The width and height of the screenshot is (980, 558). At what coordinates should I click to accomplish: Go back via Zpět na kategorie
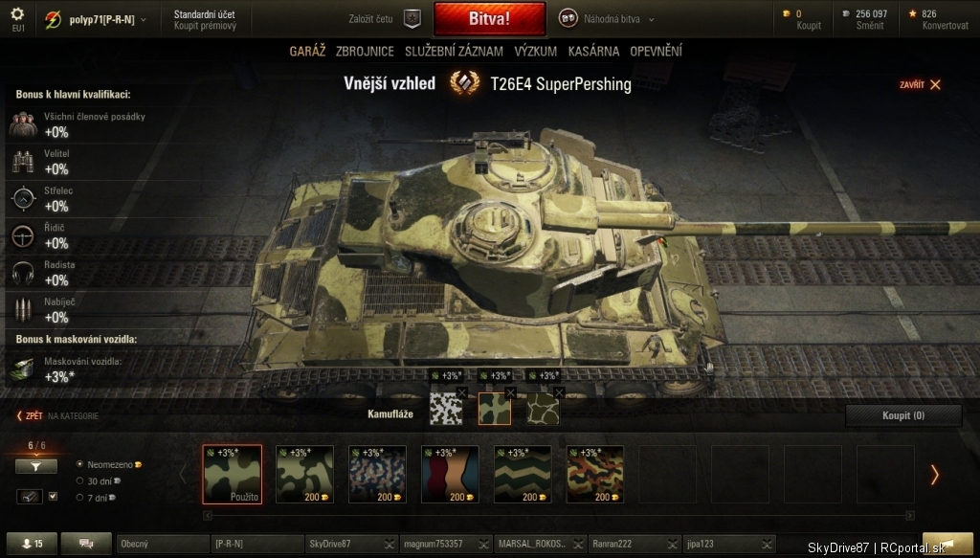tap(57, 415)
